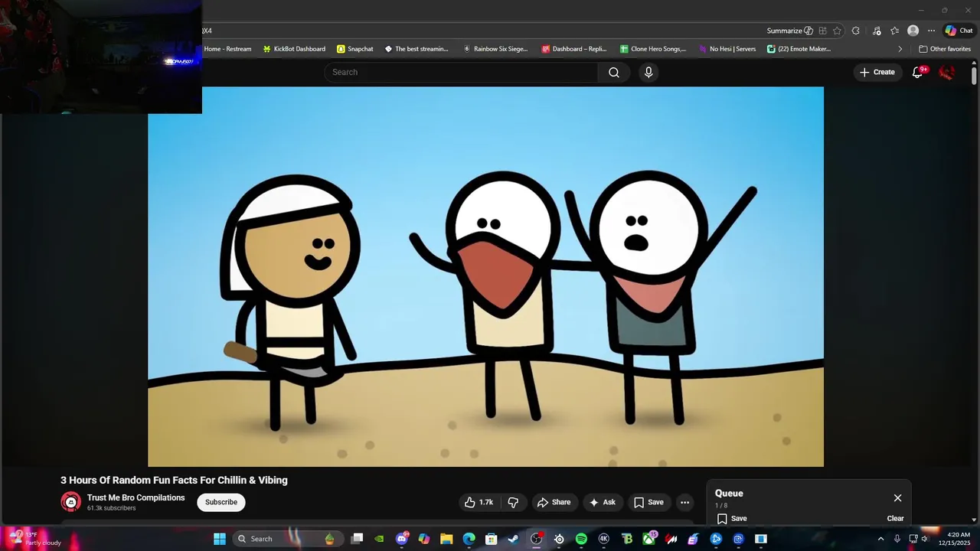Open NVIDIA app from the taskbar
The image size is (980, 551).
(379, 539)
